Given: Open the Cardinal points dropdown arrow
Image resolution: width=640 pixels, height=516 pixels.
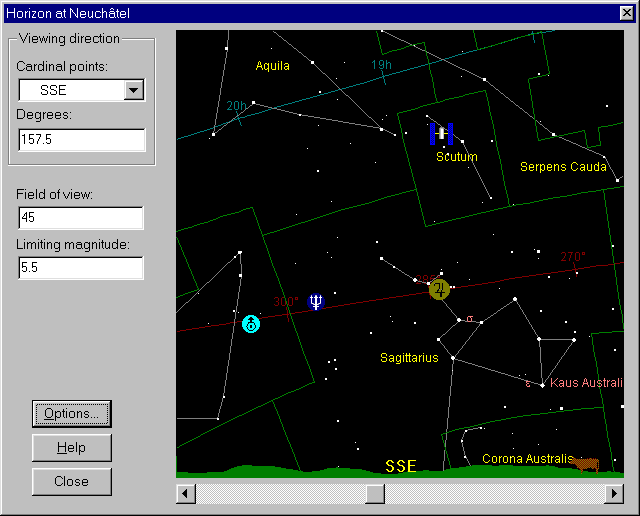Looking at the screenshot, I should point(134,90).
